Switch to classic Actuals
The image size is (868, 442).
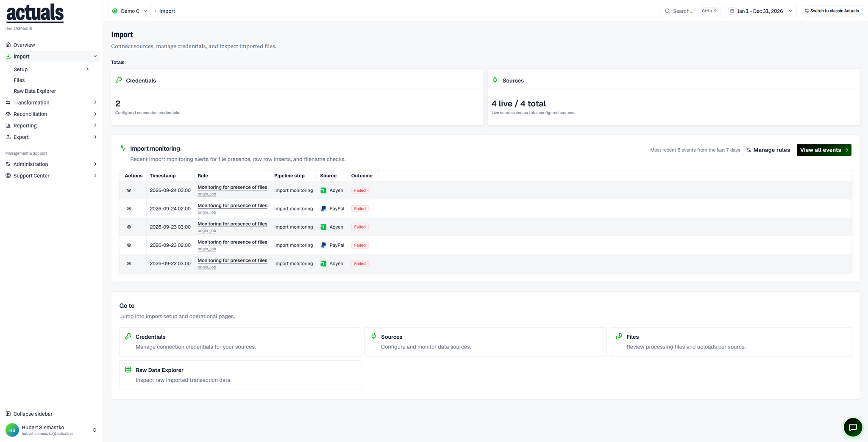coord(832,11)
